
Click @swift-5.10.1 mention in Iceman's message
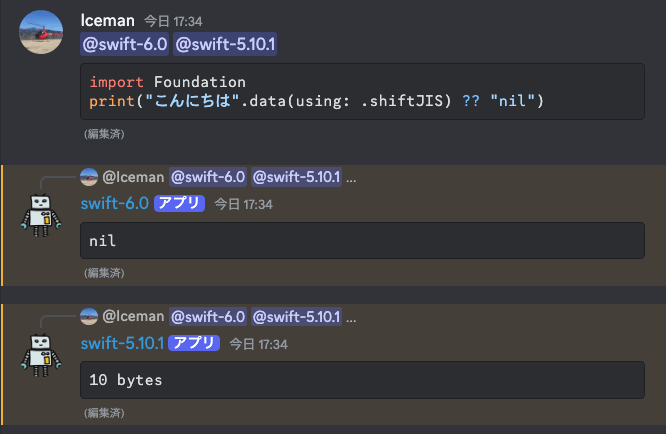tap(225, 44)
